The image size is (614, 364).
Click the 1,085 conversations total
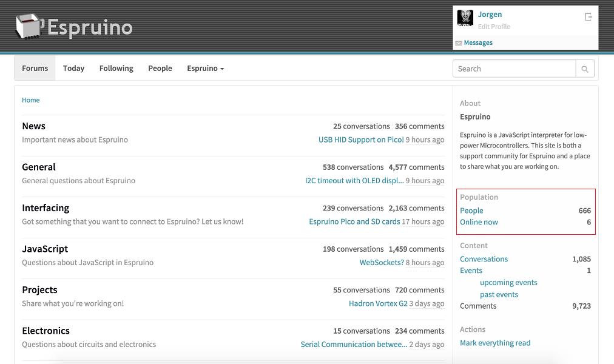click(x=581, y=259)
